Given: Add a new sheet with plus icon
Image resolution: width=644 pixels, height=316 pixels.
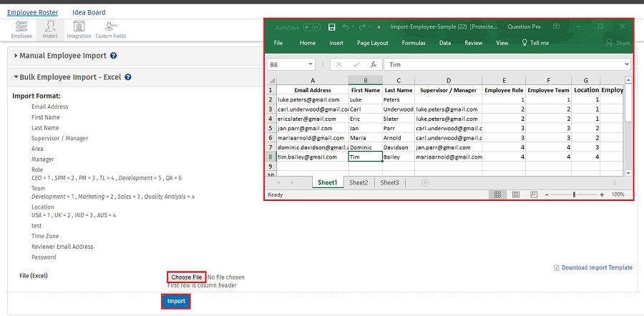Looking at the screenshot, I should click(424, 183).
